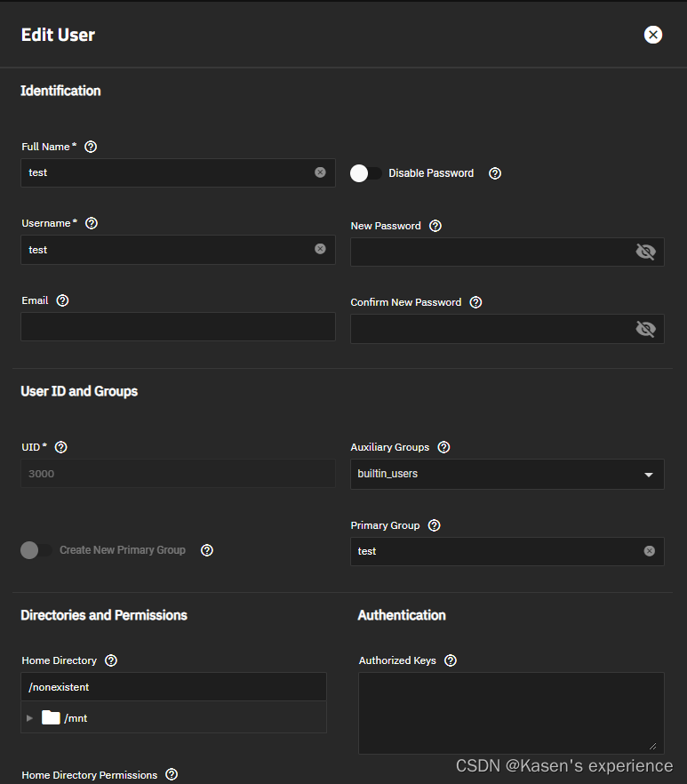Click into the Authorized Keys text area
The height and width of the screenshot is (784, 687).
511,713
